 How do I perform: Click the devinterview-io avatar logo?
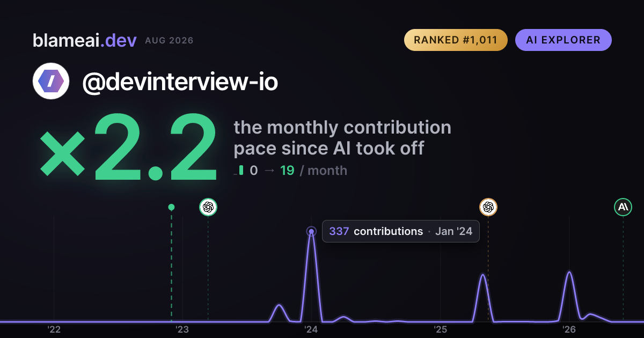(51, 81)
